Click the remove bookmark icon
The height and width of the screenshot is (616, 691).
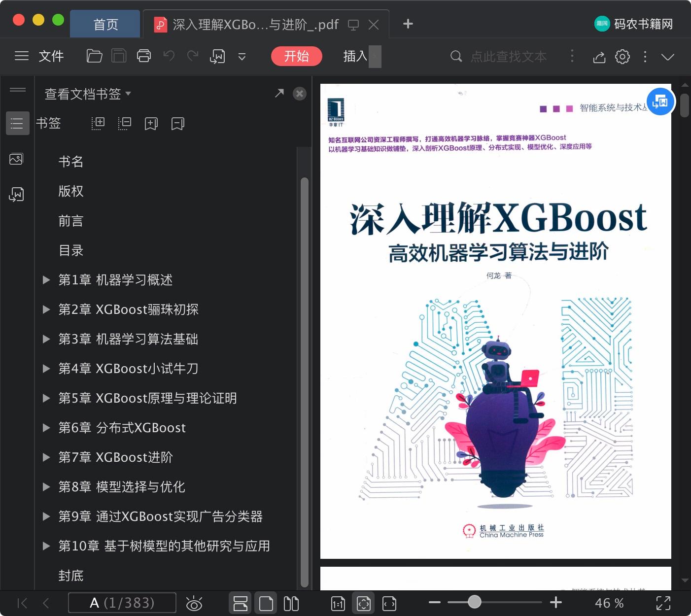[177, 124]
